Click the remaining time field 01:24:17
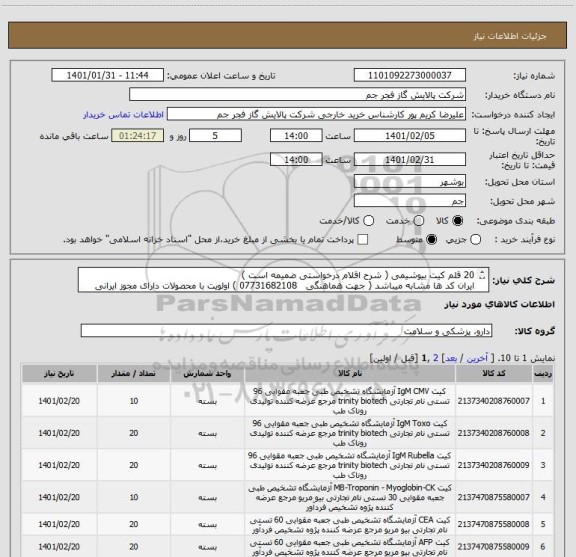Screen dimensions: 576x557 (x=138, y=136)
